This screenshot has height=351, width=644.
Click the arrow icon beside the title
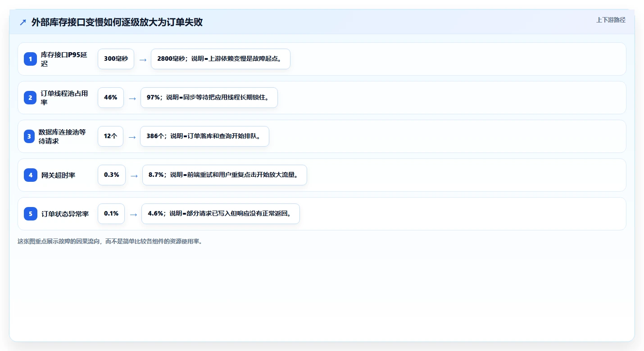click(x=23, y=22)
